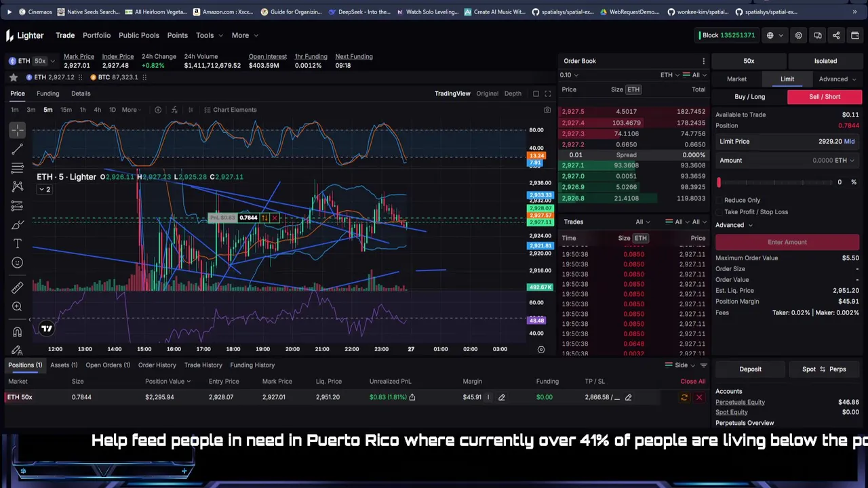Collapse the indicator legend showing 2
The image size is (868, 488).
coord(43,189)
